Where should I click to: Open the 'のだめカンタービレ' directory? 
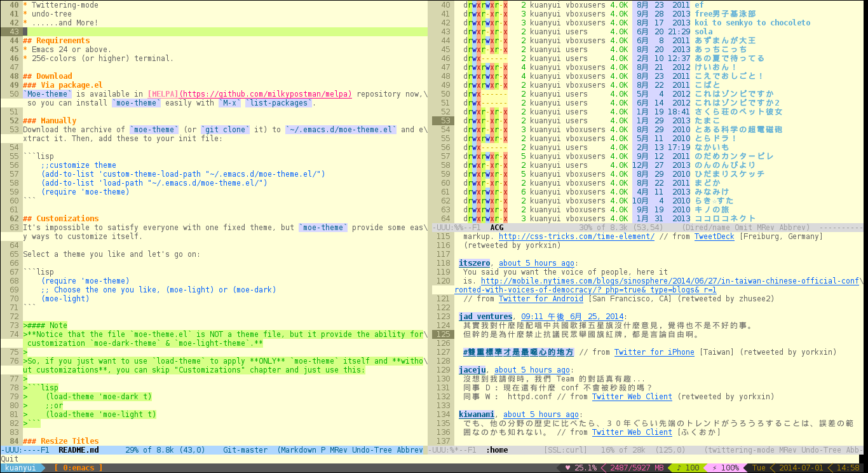coord(734,156)
